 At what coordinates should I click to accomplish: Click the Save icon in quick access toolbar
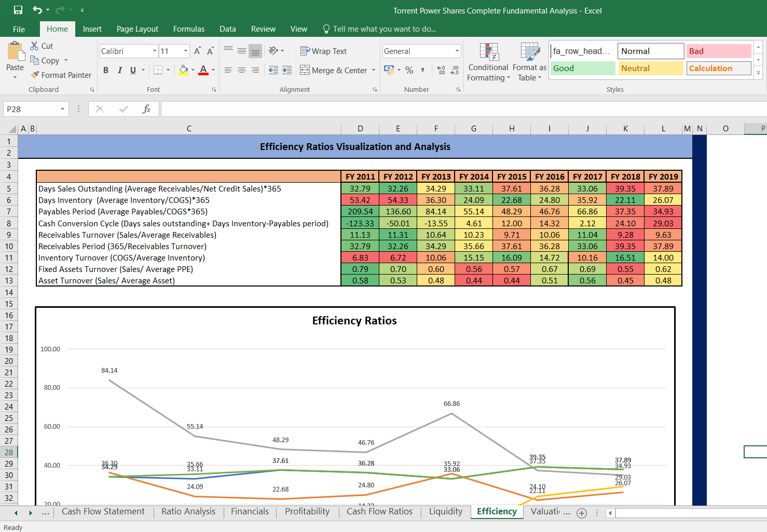18,10
